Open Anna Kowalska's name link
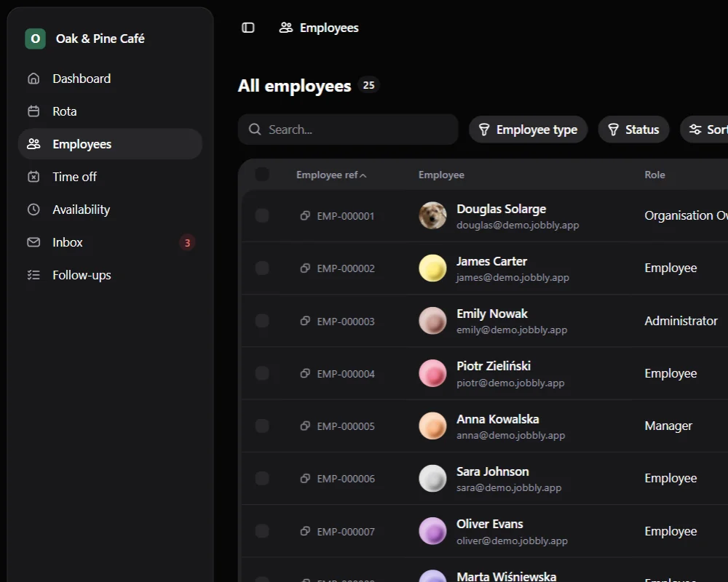Screen dimensions: 728x582 pos(498,419)
